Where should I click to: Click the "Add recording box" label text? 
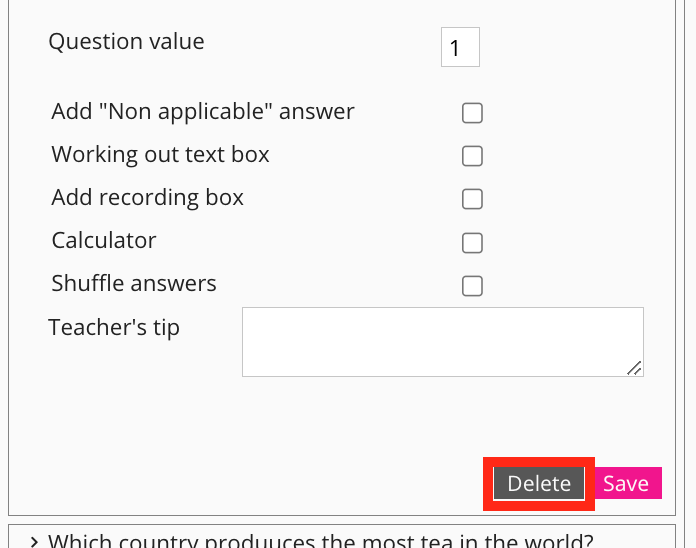tap(147, 198)
